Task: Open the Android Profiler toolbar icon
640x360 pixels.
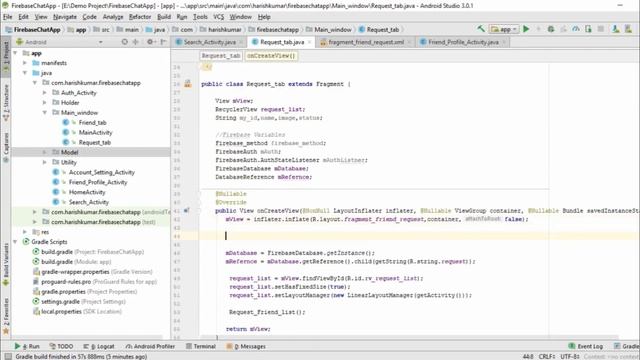Action: click(x=576, y=29)
